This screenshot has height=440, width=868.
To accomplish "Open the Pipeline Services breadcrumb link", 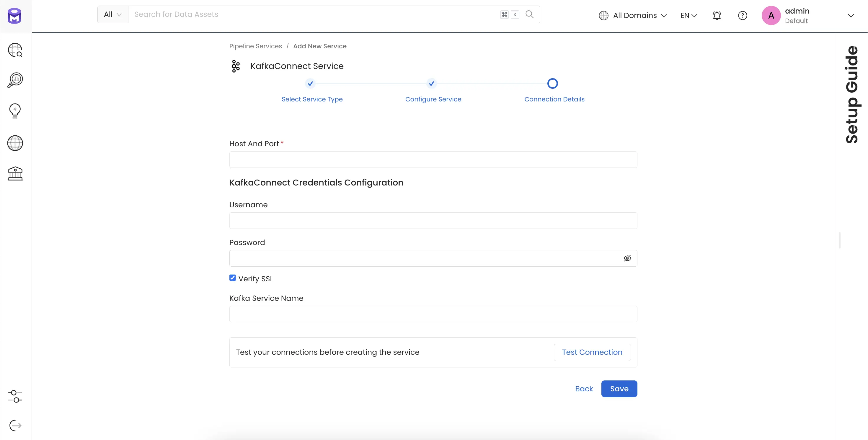I will click(255, 46).
